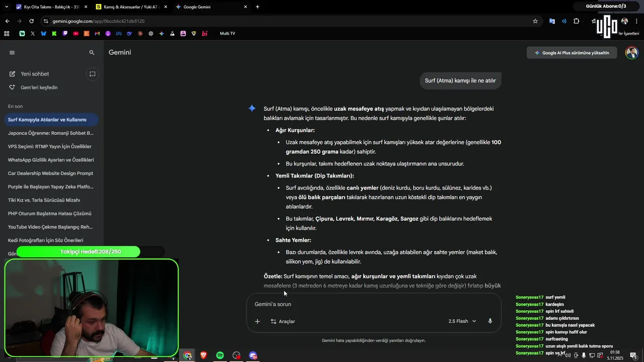Screen dimensions: 644x362
Task: Click the plus upload icon in prompt box
Action: point(257,321)
